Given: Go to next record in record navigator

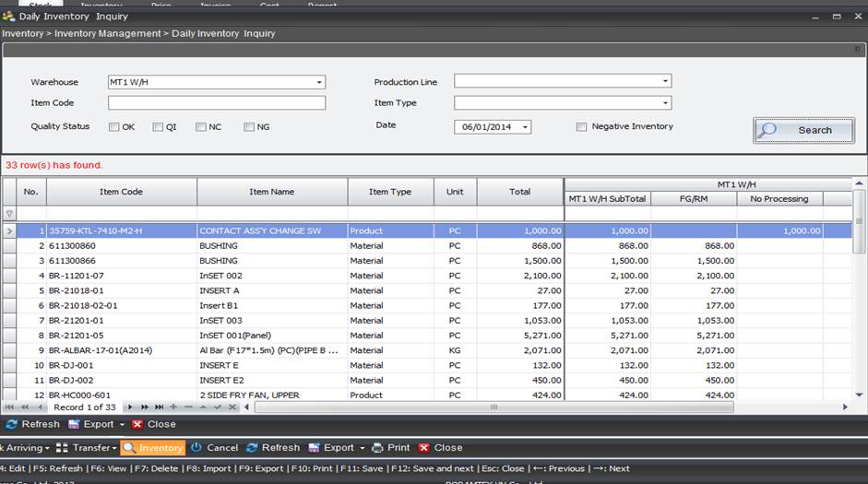Looking at the screenshot, I should pos(131,407).
